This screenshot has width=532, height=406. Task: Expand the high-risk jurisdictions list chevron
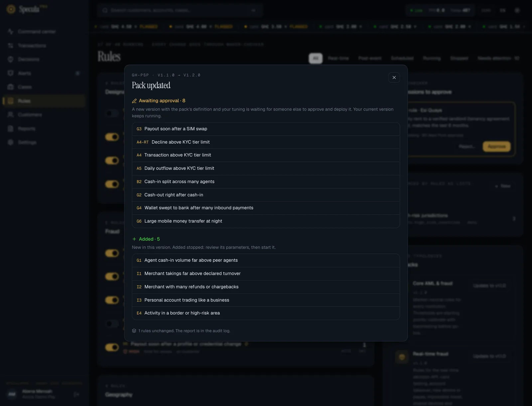(x=514, y=219)
